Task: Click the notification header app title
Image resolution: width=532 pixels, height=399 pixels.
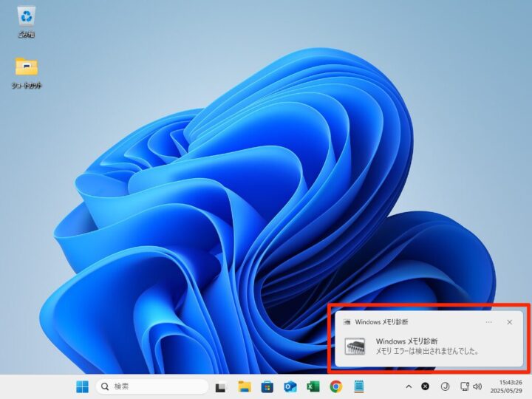Action: point(382,322)
